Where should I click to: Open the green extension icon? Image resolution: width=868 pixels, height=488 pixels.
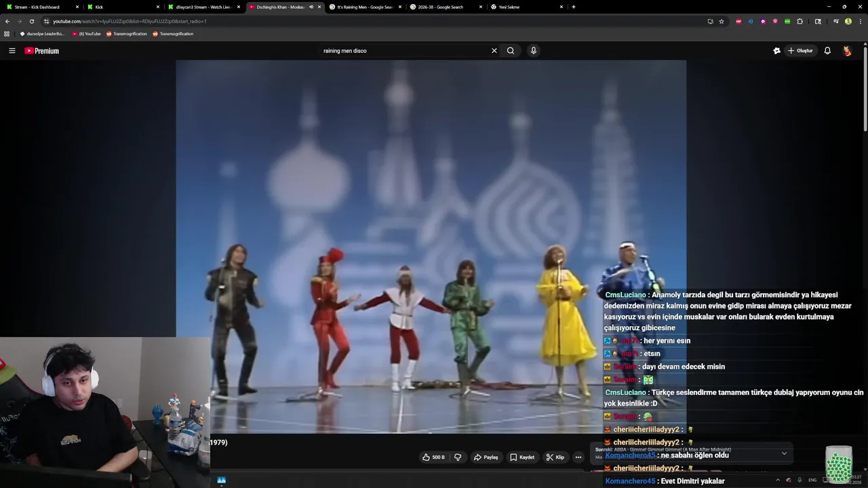coord(787,21)
